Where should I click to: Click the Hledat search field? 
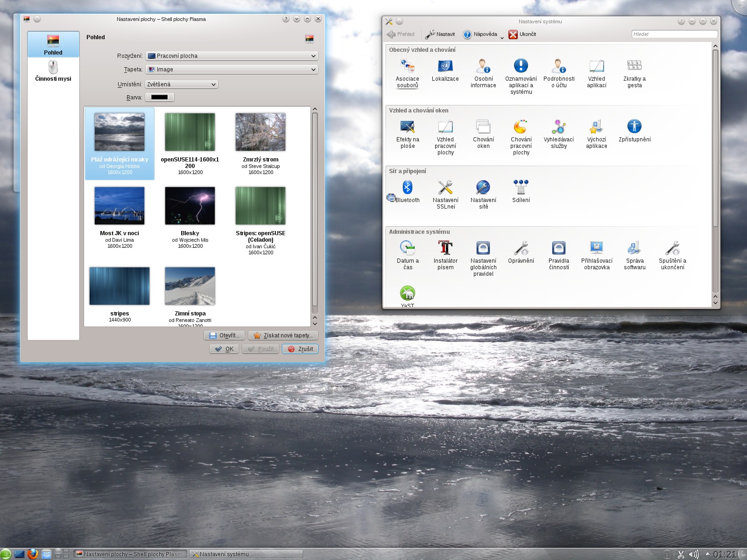coord(674,34)
